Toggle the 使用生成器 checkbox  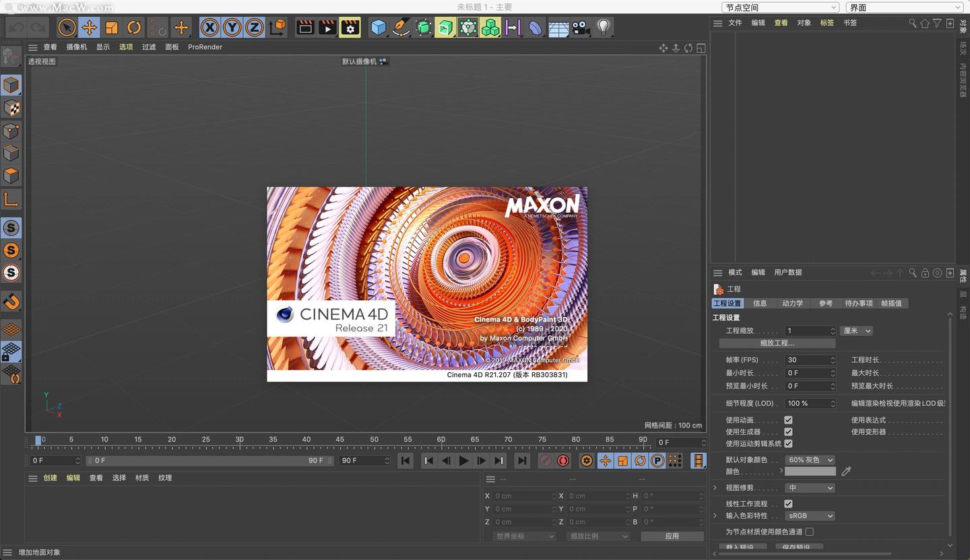tap(788, 432)
